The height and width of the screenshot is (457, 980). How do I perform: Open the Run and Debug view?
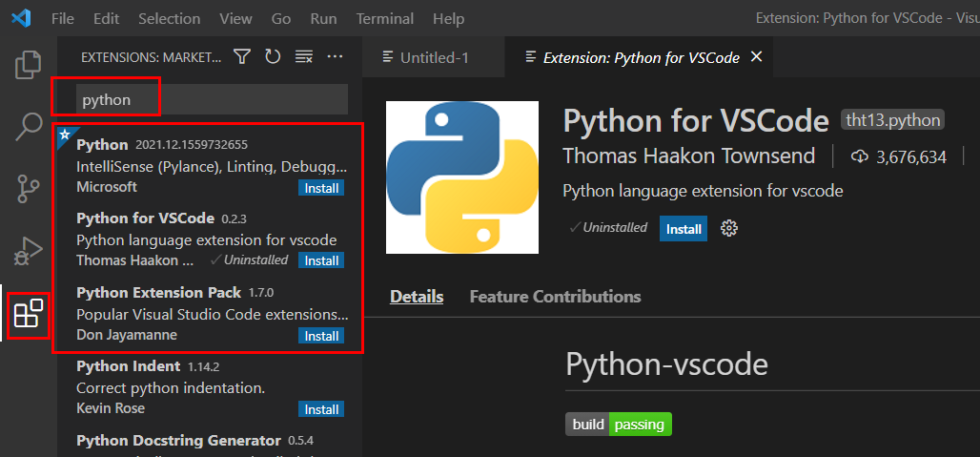click(29, 251)
